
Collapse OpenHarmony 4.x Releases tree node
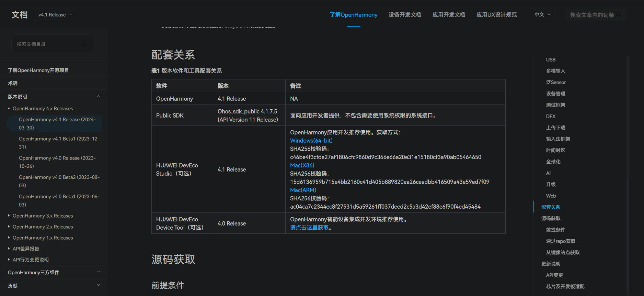tap(9, 109)
